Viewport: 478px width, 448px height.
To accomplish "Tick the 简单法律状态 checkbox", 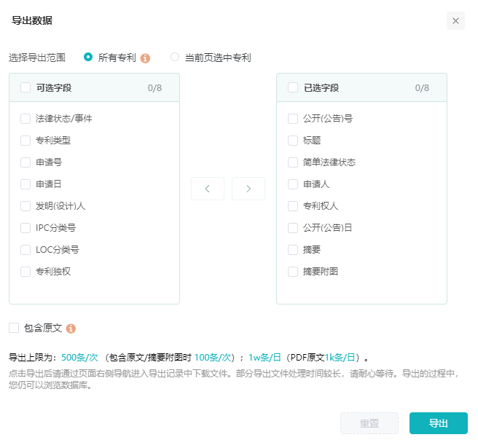I will [293, 162].
